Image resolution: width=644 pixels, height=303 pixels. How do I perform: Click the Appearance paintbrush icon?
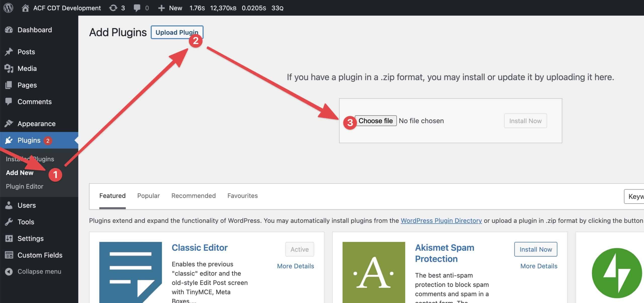[x=9, y=123]
